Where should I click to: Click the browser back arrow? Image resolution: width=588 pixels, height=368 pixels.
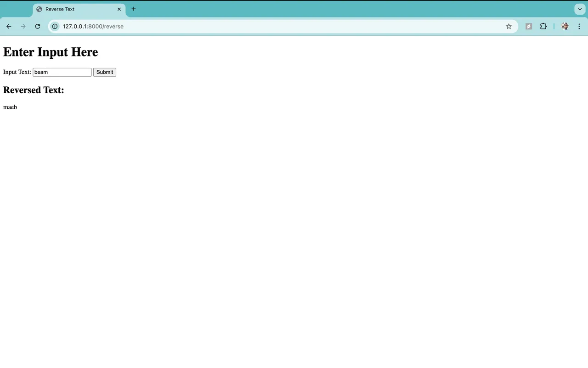pyautogui.click(x=9, y=27)
